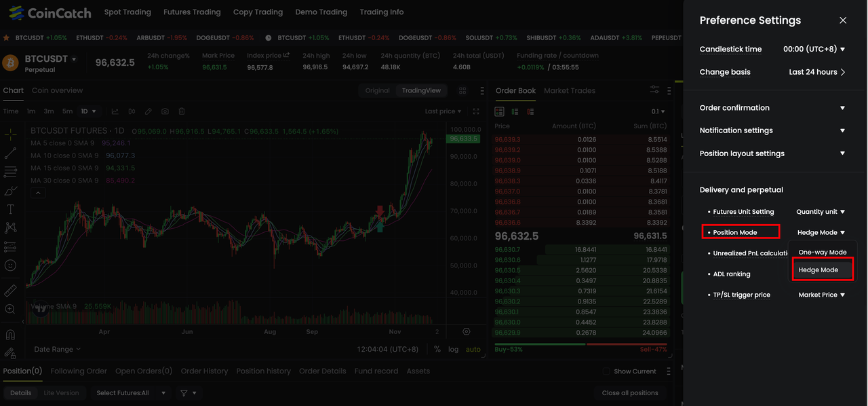Switch to Market Trades tab
The image size is (868, 406).
[569, 90]
